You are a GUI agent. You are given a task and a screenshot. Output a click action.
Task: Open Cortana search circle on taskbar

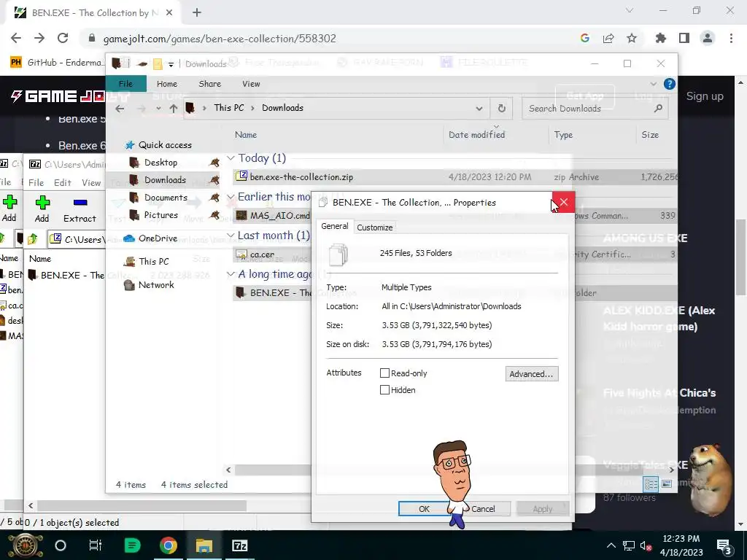[61, 545]
